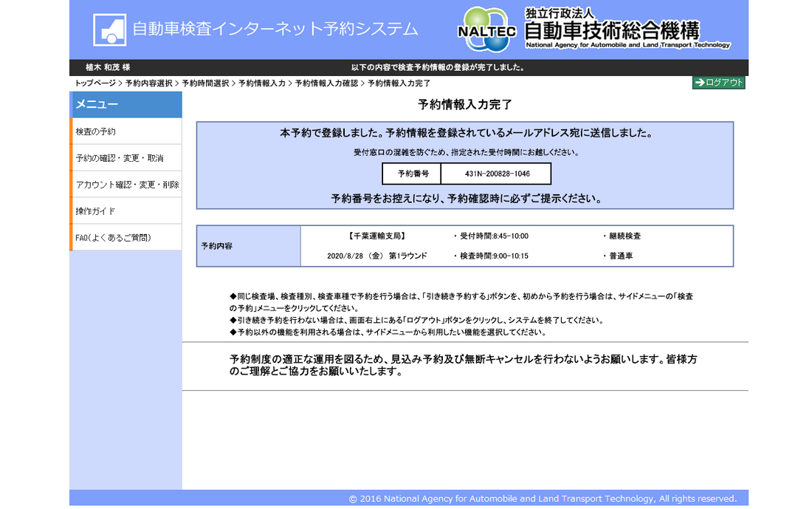
Task: Click the メニュー sidebar header
Action: [x=125, y=105]
